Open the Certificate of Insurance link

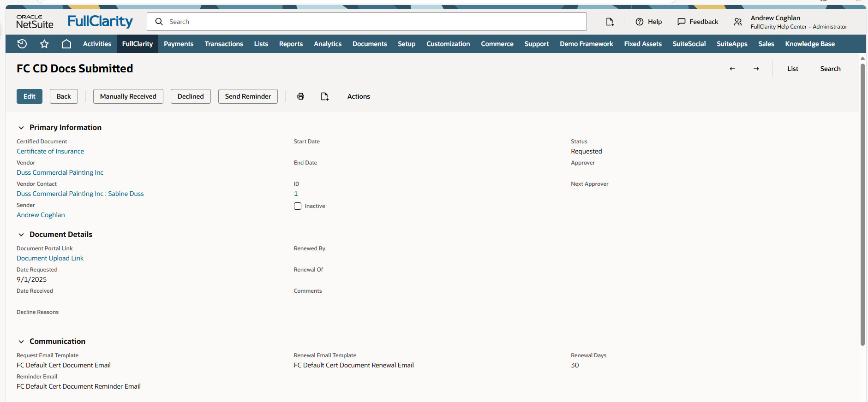click(50, 151)
